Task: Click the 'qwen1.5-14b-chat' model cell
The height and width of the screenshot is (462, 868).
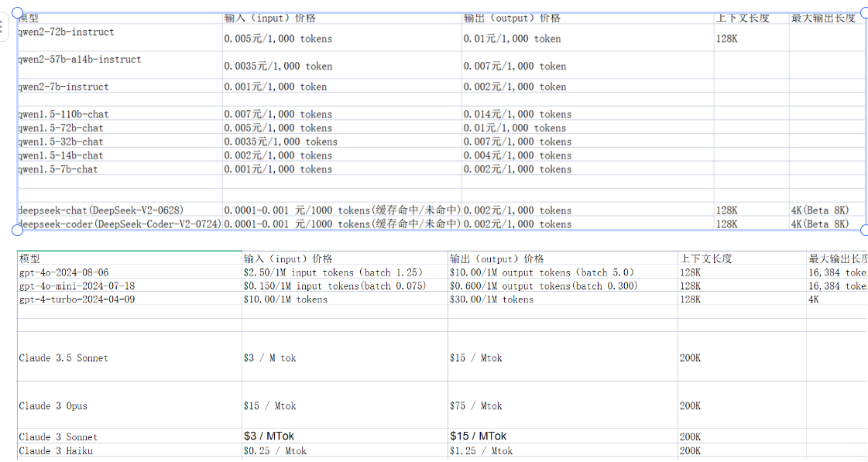Action: click(x=61, y=156)
